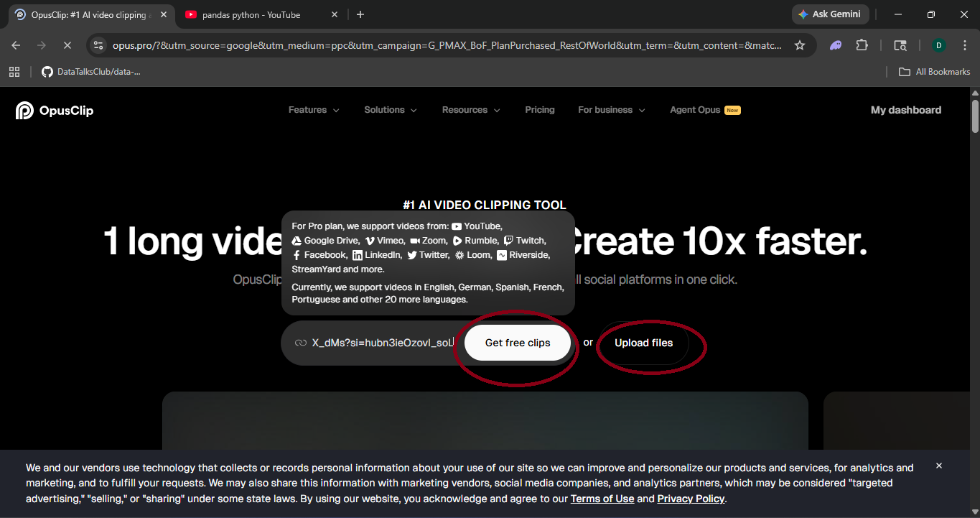This screenshot has height=518, width=980.
Task: Click the New badge beside Agent Opus
Action: [732, 110]
